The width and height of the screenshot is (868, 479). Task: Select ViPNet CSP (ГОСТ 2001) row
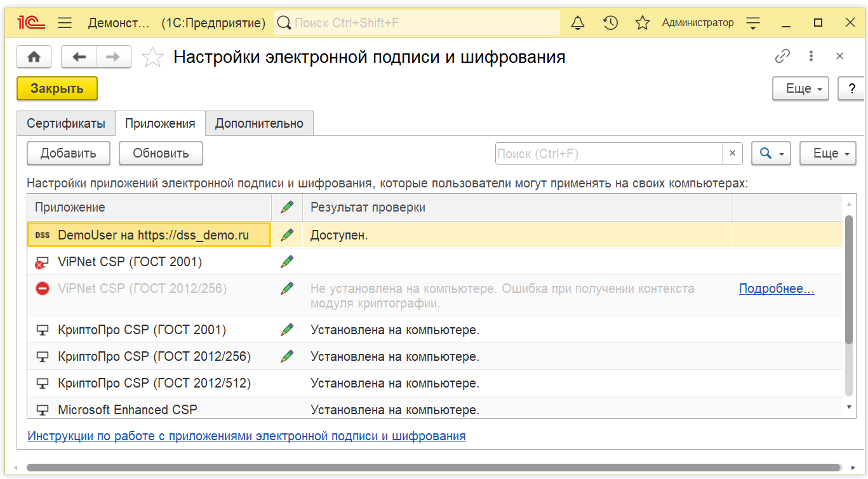(435, 262)
